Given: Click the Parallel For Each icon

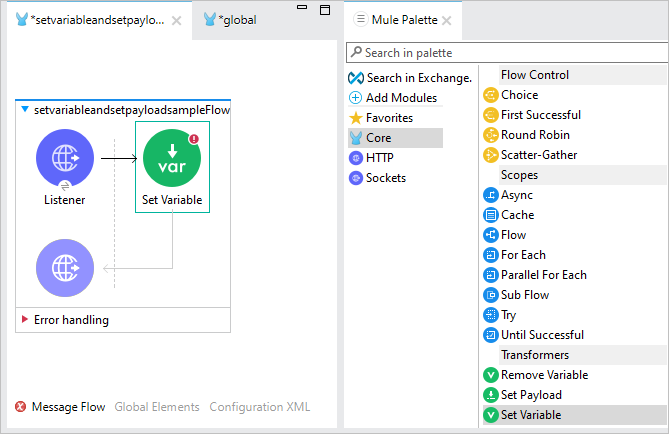Looking at the screenshot, I should coord(491,275).
